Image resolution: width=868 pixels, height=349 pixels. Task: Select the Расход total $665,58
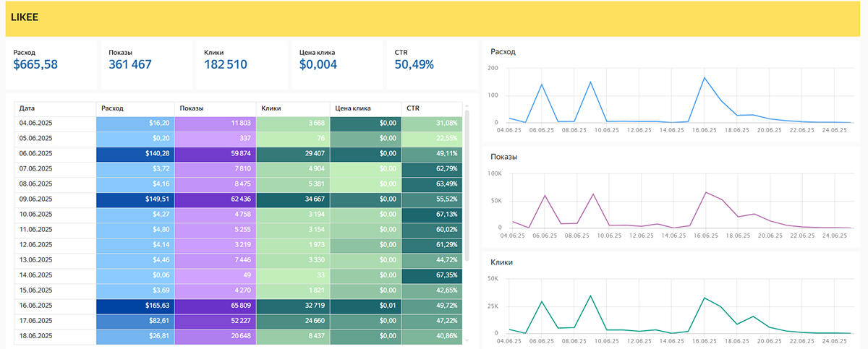[35, 64]
